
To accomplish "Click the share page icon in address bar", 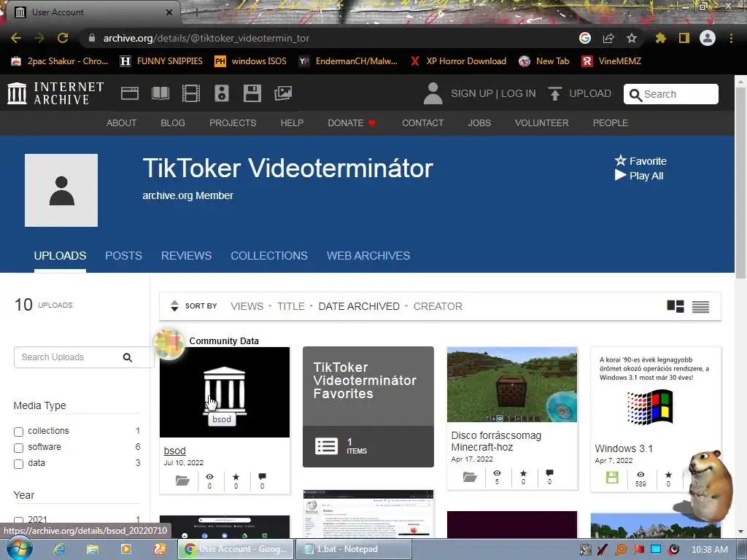I will click(608, 38).
